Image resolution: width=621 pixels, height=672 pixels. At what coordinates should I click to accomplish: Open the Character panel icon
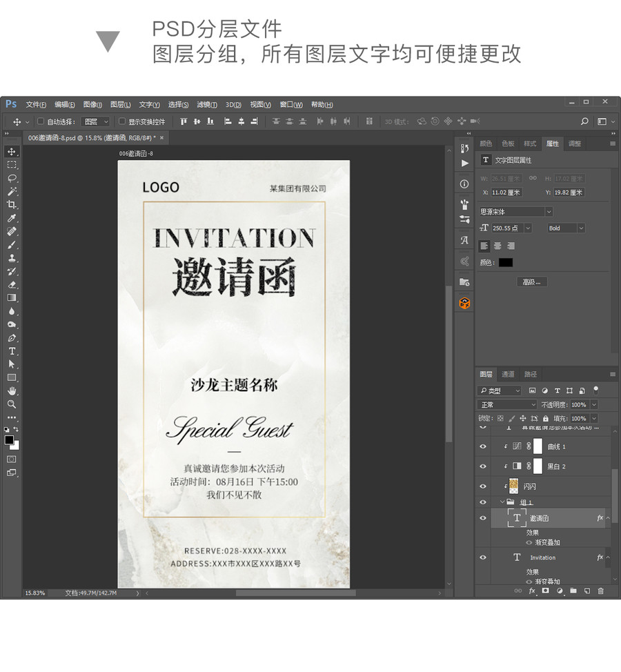pyautogui.click(x=464, y=240)
